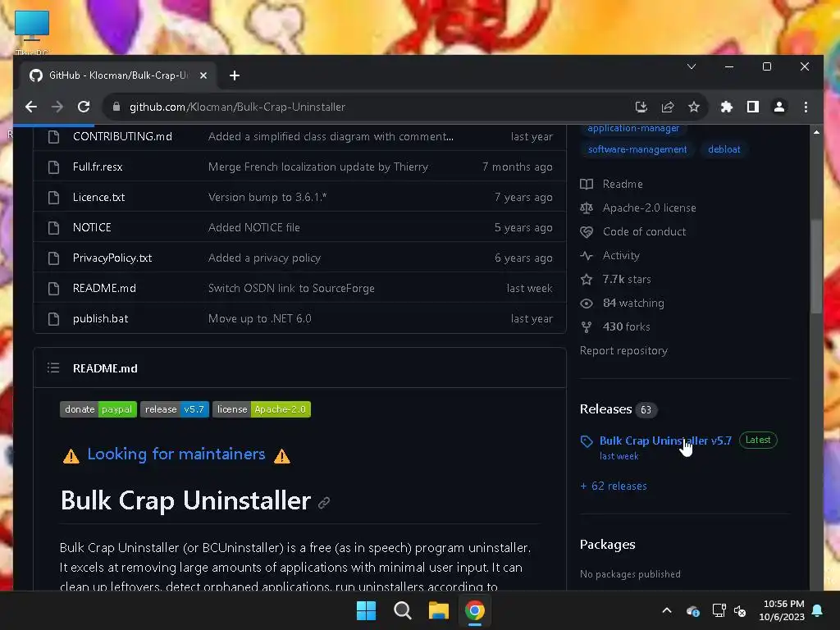840x630 pixels.
Task: Open File Explorer from the taskbar
Action: coord(439,610)
